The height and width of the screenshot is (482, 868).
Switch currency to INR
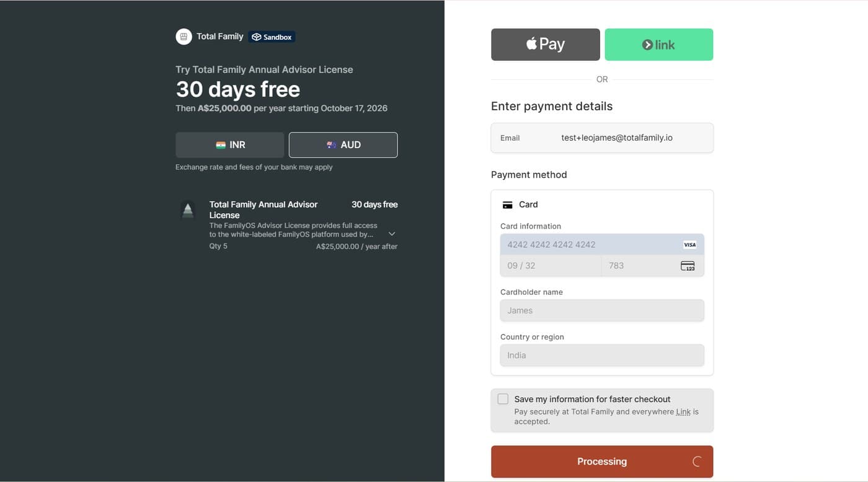[230, 145]
